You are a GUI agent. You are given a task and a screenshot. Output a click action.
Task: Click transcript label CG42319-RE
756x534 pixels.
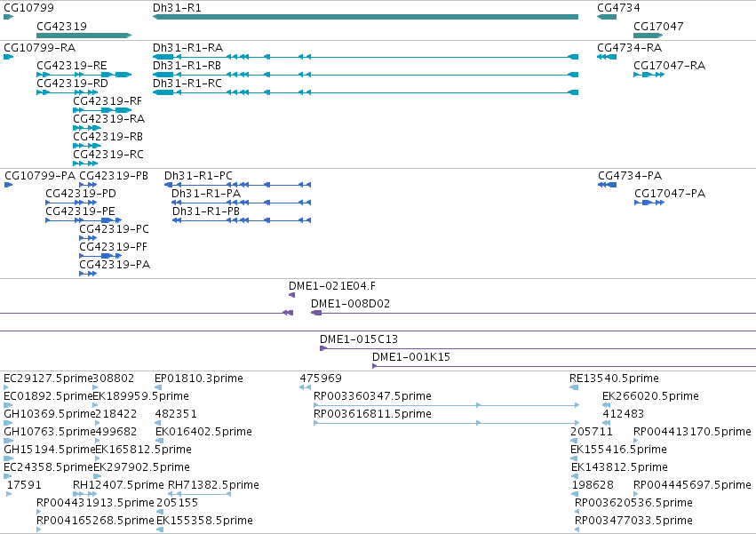pos(72,66)
